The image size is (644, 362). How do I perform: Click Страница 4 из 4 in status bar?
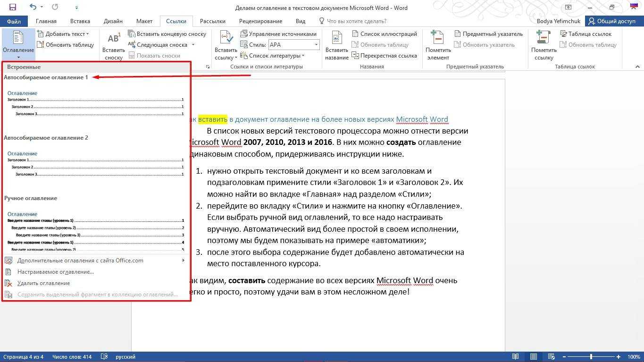23,357
